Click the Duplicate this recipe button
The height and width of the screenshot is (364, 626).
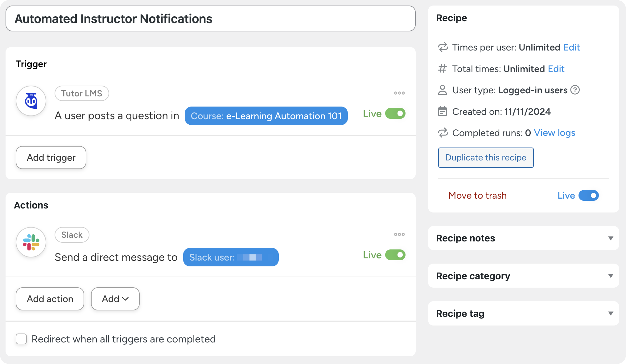[486, 158]
